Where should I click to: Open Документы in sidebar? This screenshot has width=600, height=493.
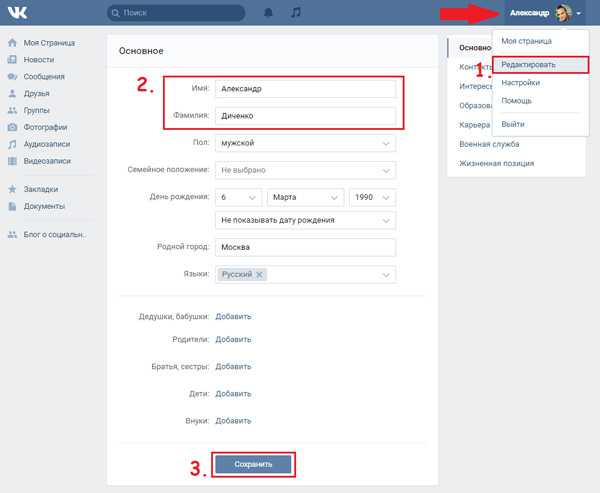[x=44, y=206]
